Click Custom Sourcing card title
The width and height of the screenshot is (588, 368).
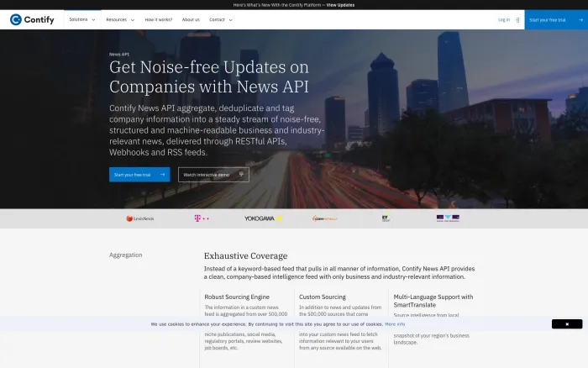click(323, 297)
